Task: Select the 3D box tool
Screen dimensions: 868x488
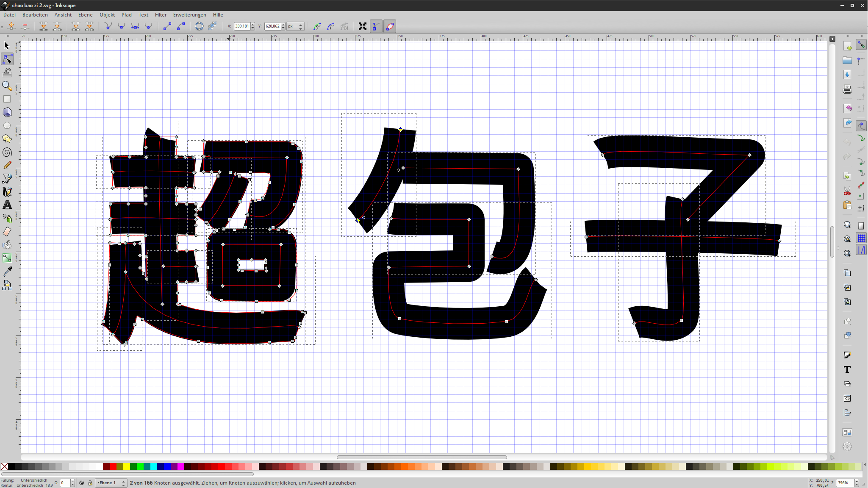Action: coord(7,112)
